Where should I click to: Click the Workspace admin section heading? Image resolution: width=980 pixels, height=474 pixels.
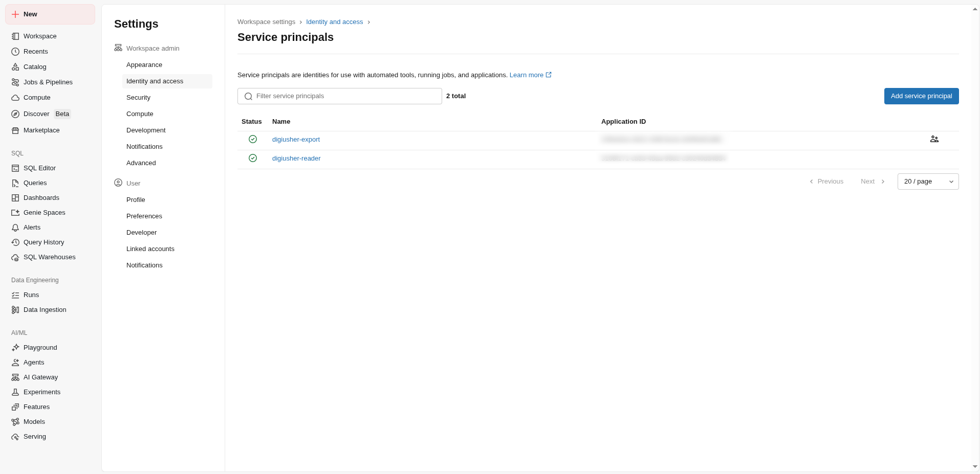click(153, 49)
